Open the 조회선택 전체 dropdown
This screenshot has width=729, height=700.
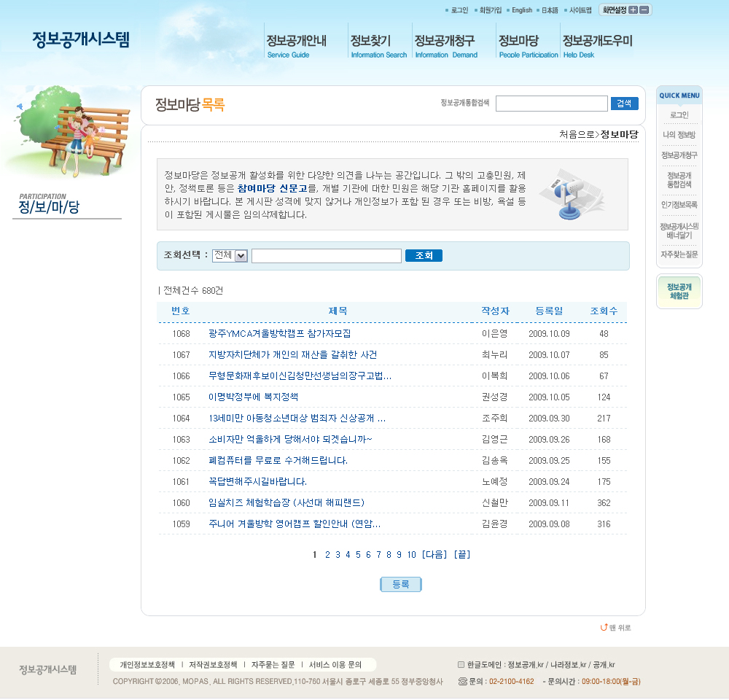coord(230,255)
